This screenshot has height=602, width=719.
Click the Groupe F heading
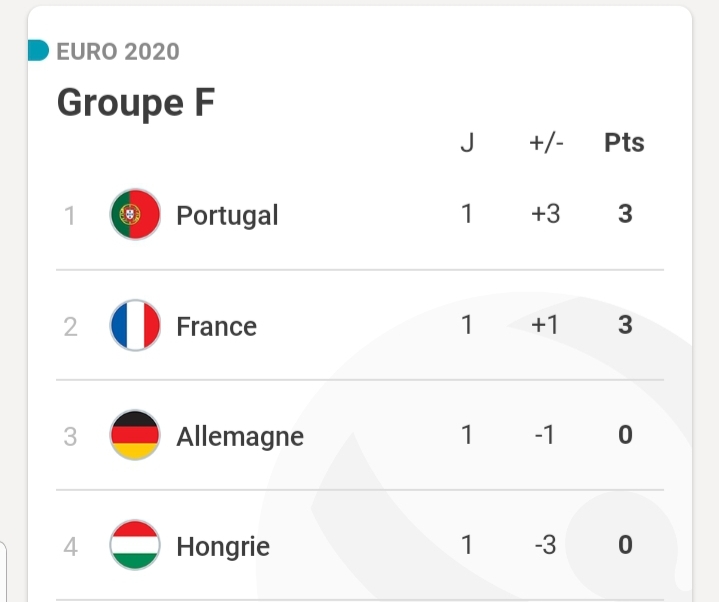[x=136, y=102]
